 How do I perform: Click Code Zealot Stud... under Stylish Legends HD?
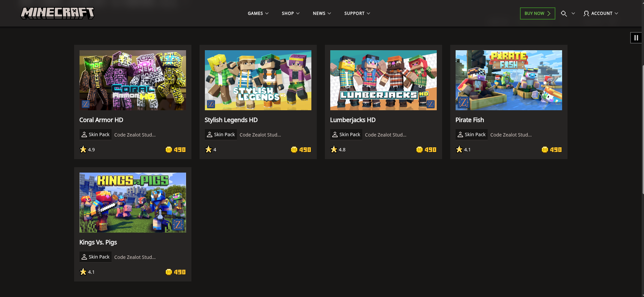tap(260, 135)
